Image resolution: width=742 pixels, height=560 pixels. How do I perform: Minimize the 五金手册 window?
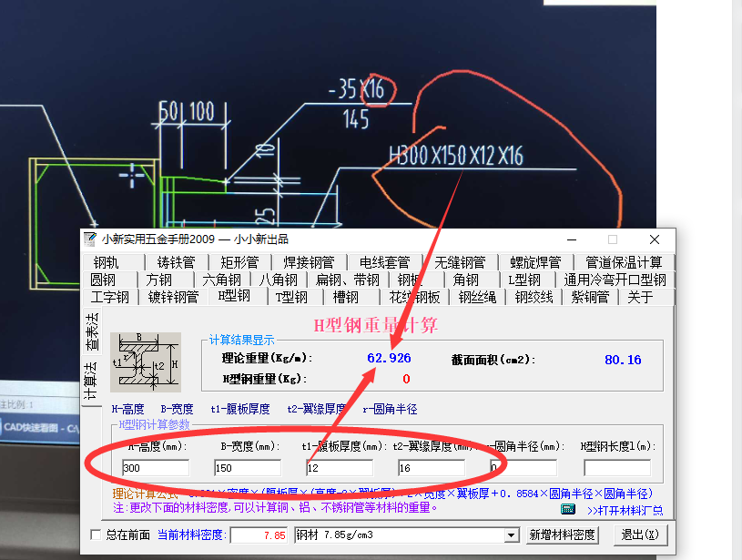click(x=572, y=240)
